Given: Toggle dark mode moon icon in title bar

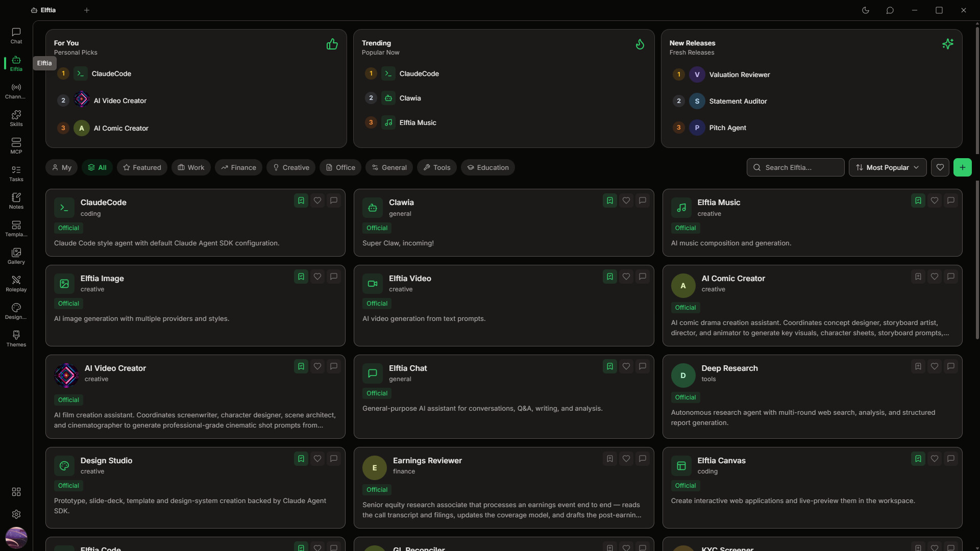Looking at the screenshot, I should tap(866, 10).
